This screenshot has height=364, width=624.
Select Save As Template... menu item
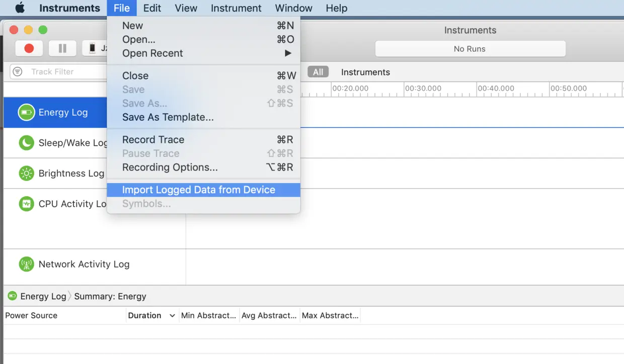[x=203, y=117]
